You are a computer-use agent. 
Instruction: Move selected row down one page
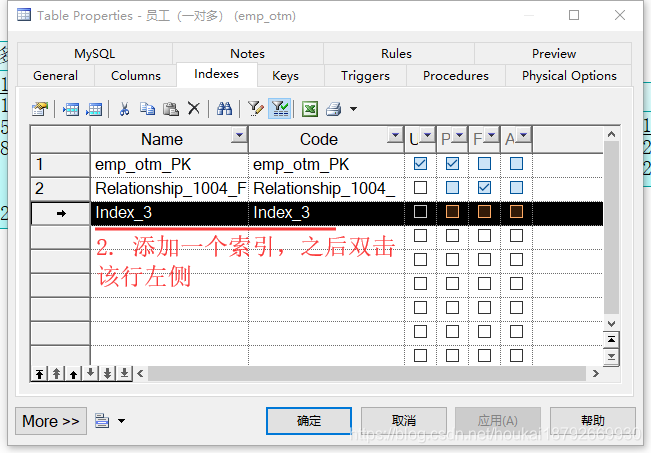point(107,374)
